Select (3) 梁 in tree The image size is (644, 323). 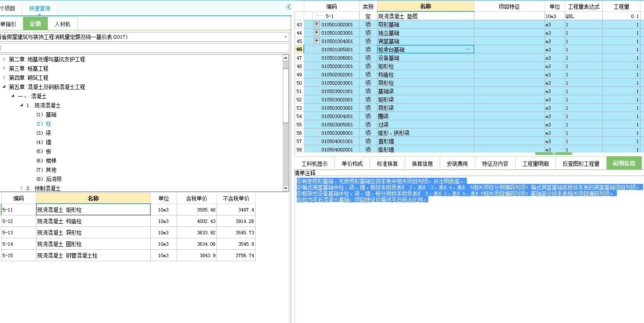click(x=44, y=133)
